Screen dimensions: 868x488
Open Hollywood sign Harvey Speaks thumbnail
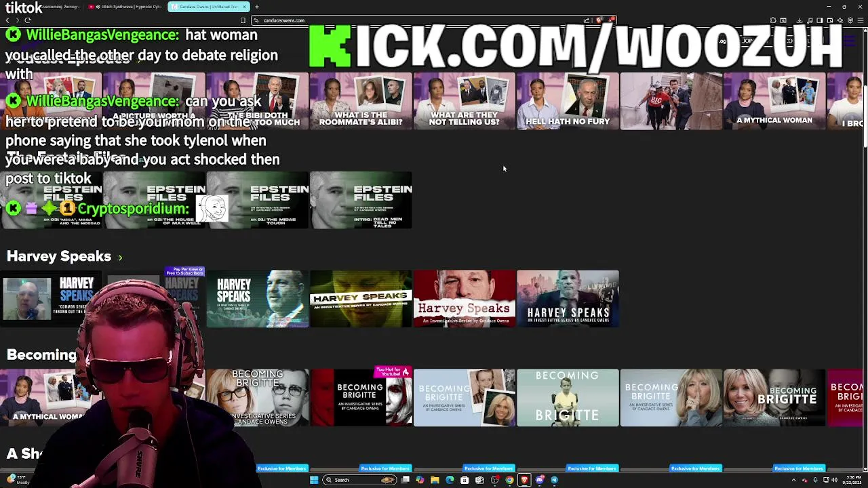tap(568, 299)
